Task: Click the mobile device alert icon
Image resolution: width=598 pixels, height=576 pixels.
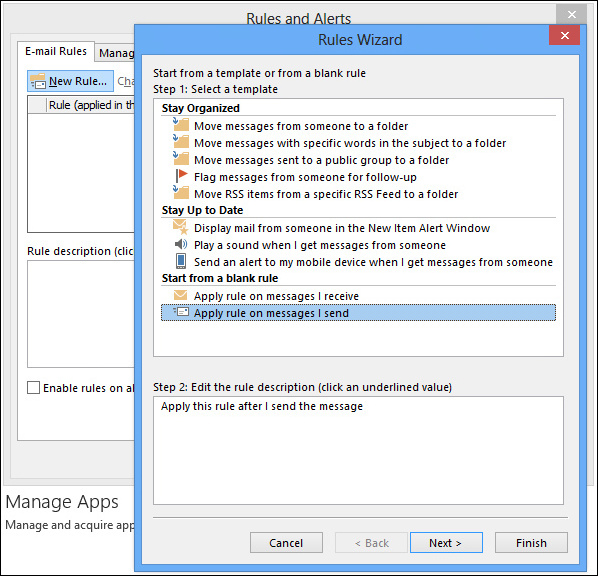Action: coord(181,261)
